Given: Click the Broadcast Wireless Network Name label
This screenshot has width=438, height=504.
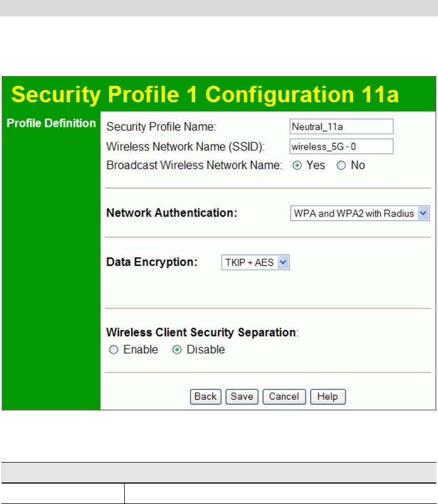Looking at the screenshot, I should click(194, 166).
